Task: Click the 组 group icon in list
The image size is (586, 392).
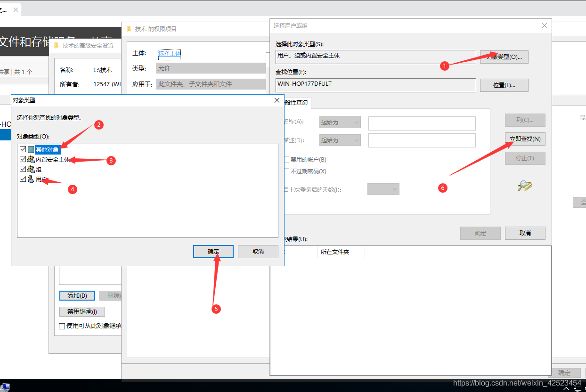Action: point(31,169)
